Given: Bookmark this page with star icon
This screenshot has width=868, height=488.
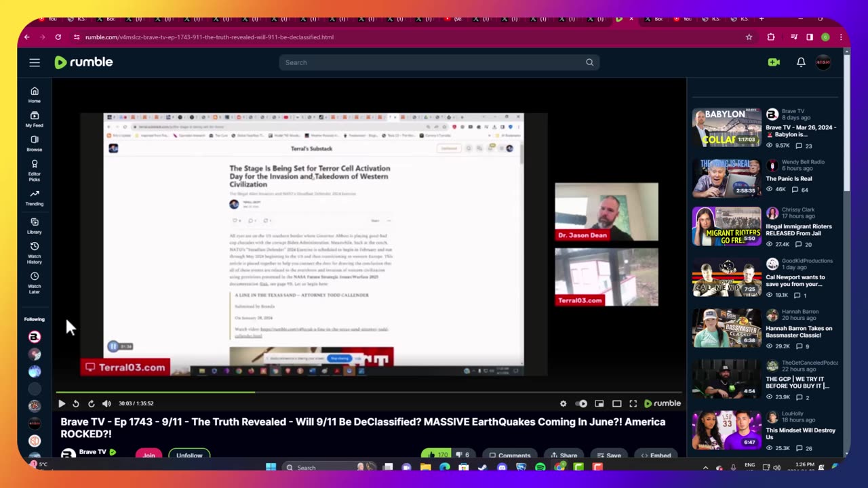Looking at the screenshot, I should click(x=749, y=37).
